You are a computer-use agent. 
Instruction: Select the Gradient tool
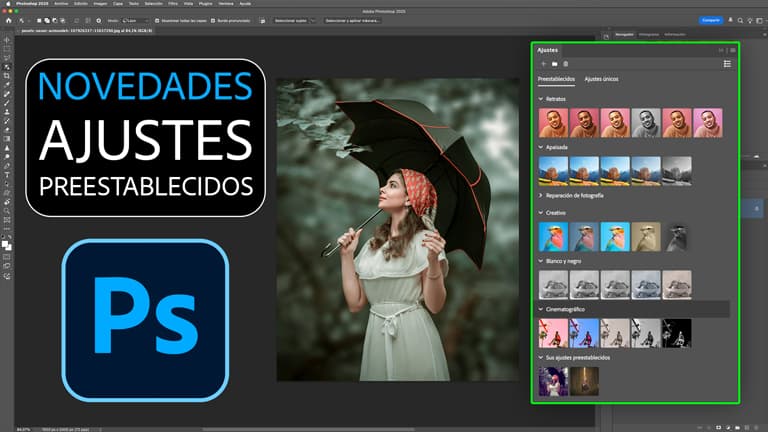[7, 139]
